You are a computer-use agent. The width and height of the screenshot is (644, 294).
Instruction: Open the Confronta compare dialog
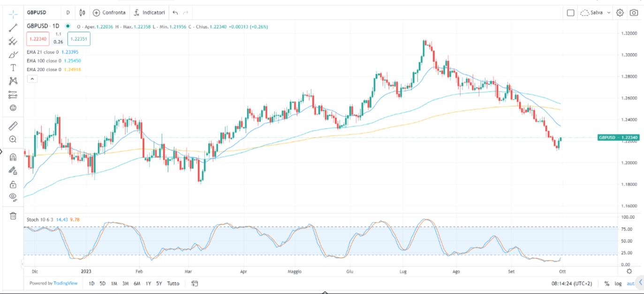click(109, 12)
